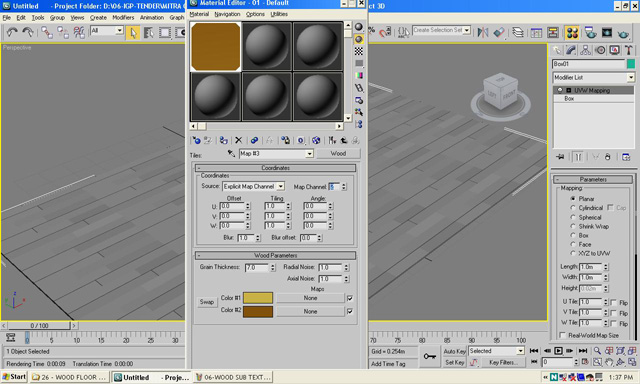Click Material ID Channel icon
Image resolution: width=640 pixels, height=384 pixels.
click(301, 140)
